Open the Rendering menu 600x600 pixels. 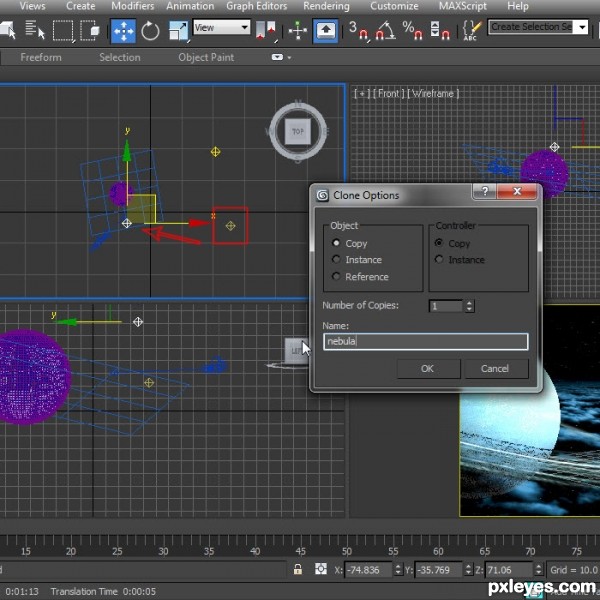pyautogui.click(x=326, y=6)
